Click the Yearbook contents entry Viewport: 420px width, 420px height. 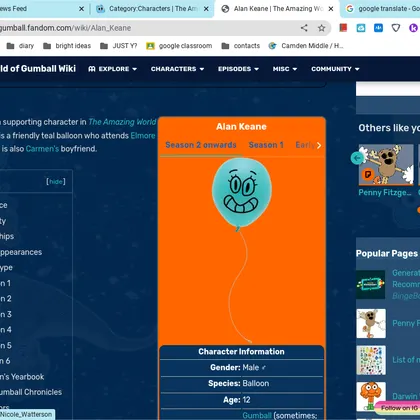click(x=22, y=377)
